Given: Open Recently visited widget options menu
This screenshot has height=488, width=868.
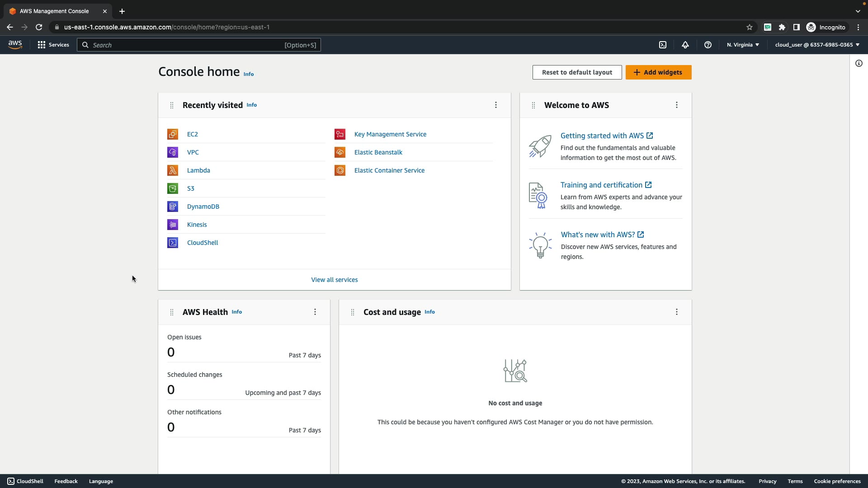Looking at the screenshot, I should coord(496,105).
